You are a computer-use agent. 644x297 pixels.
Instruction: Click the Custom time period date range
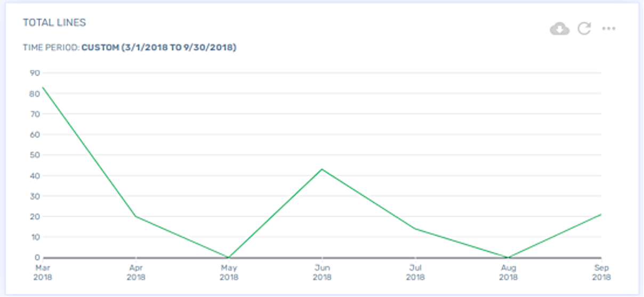click(159, 47)
